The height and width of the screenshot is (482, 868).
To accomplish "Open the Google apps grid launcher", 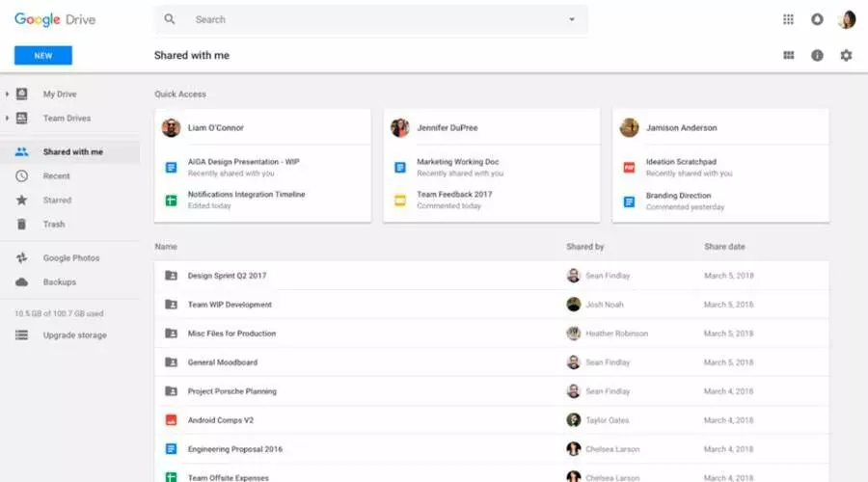I will 788,19.
